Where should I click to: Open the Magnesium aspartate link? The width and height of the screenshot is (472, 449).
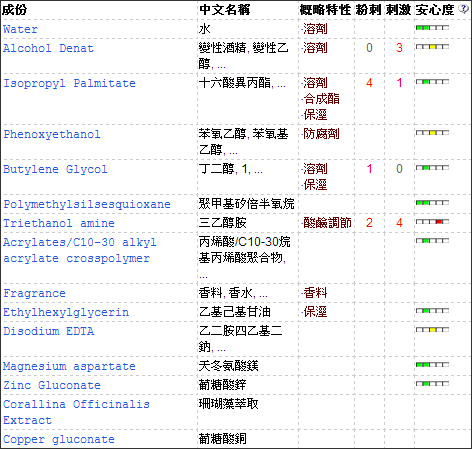pyautogui.click(x=69, y=366)
